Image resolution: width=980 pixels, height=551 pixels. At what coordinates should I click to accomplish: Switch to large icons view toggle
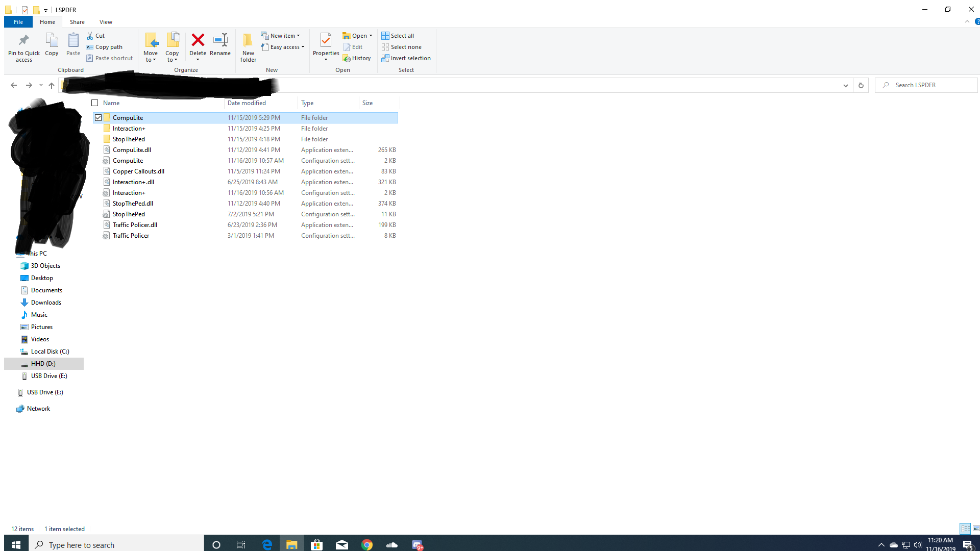click(x=976, y=529)
